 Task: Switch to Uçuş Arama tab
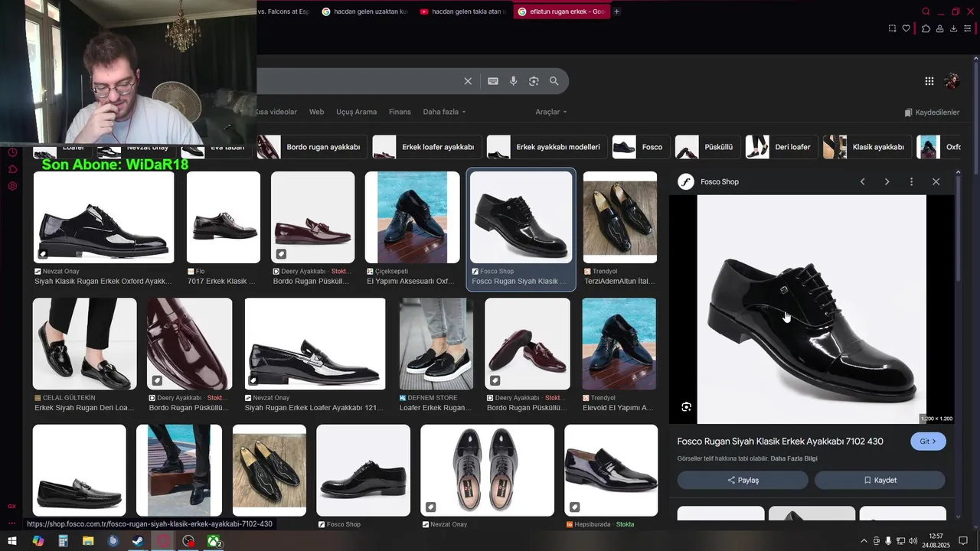(x=356, y=112)
